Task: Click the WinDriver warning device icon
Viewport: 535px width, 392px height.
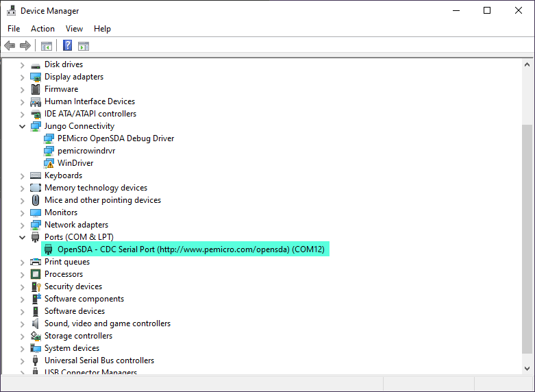Action: 49,163
